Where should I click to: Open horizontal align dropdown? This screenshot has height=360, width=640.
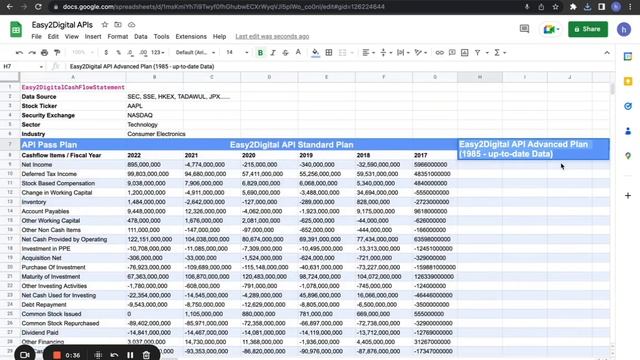pyautogui.click(x=368, y=53)
